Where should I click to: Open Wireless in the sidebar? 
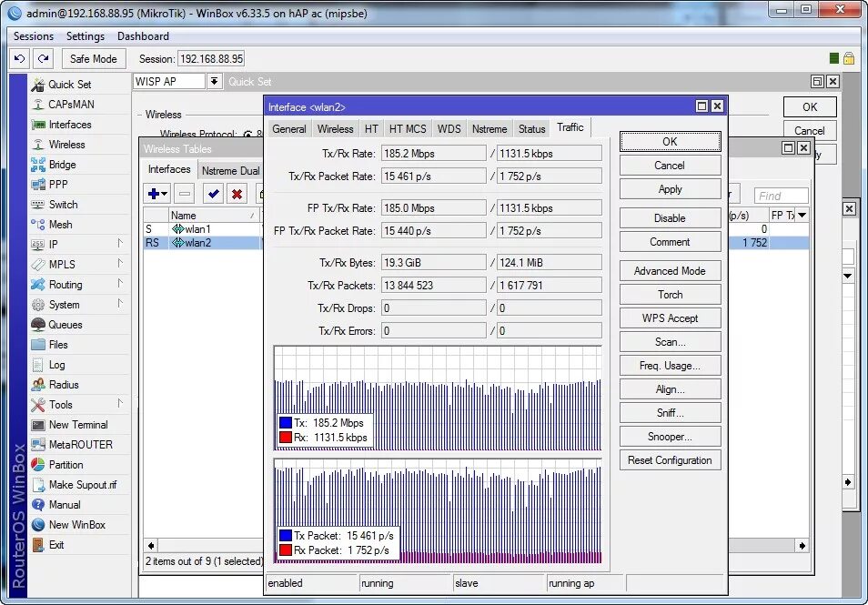[66, 145]
